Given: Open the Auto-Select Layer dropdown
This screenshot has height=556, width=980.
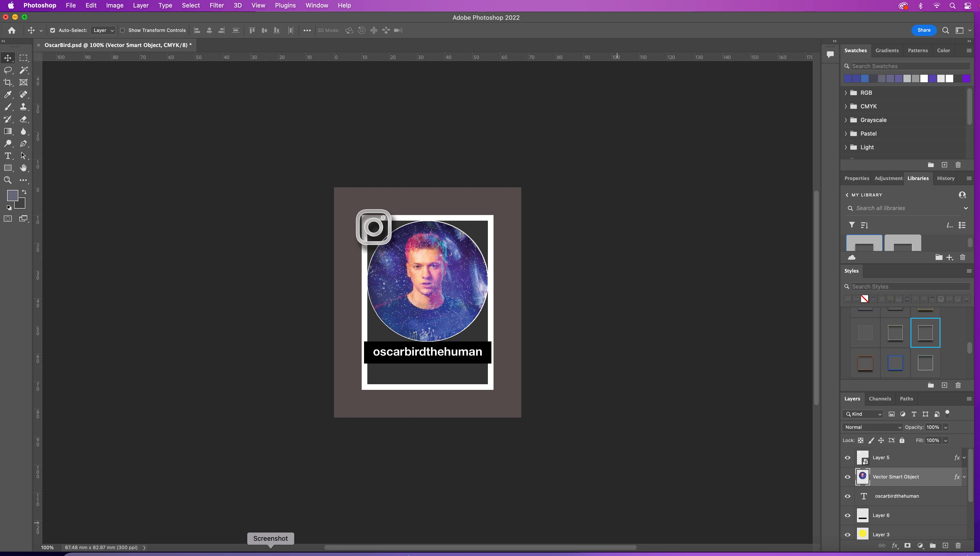Looking at the screenshot, I should click(x=103, y=31).
